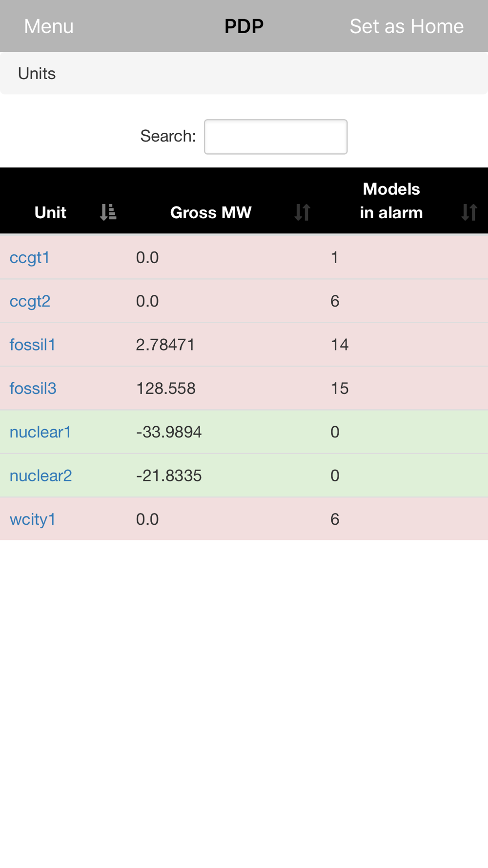Tap Set as Home button
This screenshot has height=868, width=488.
407,26
